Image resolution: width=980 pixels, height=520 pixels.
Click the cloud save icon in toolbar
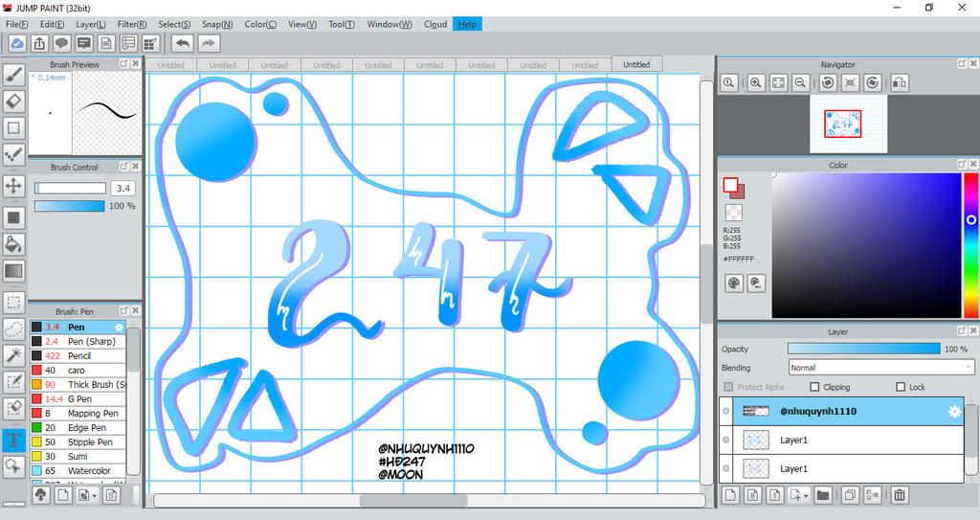(17, 43)
